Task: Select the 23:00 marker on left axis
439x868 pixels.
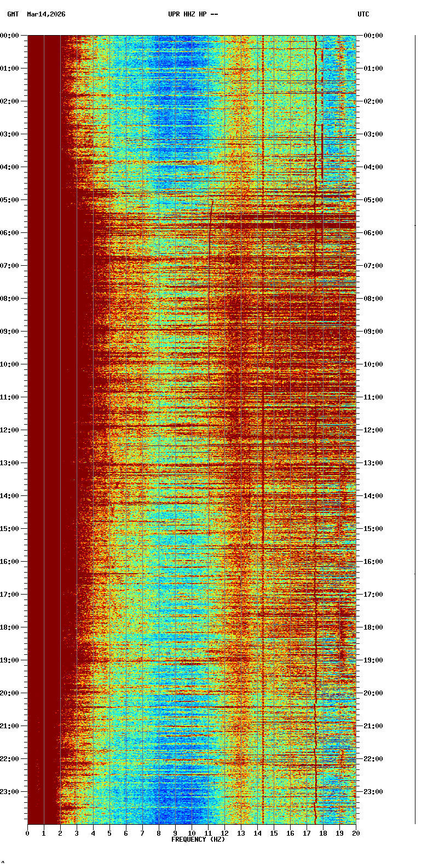Action: click(x=10, y=792)
